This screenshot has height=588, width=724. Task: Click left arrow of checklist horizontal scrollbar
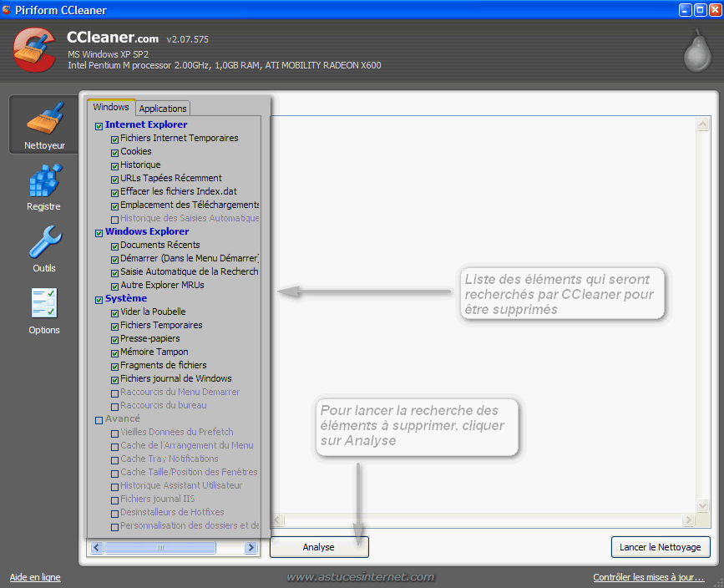tap(96, 547)
